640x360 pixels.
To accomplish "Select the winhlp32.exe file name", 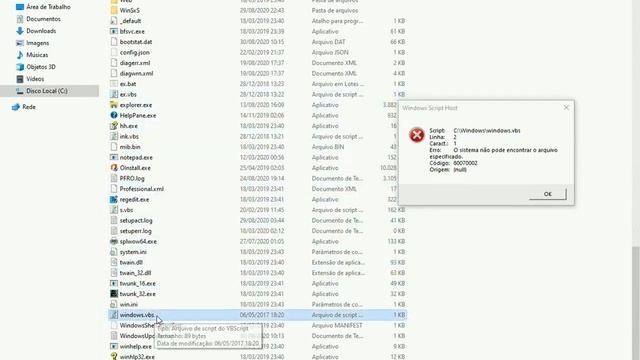I will click(x=137, y=357).
